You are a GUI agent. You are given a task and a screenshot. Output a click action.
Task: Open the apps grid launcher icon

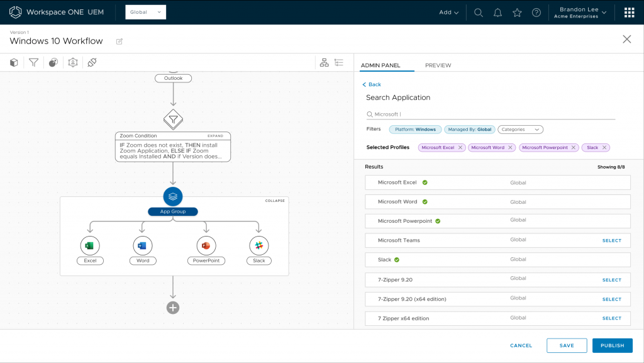(x=629, y=13)
